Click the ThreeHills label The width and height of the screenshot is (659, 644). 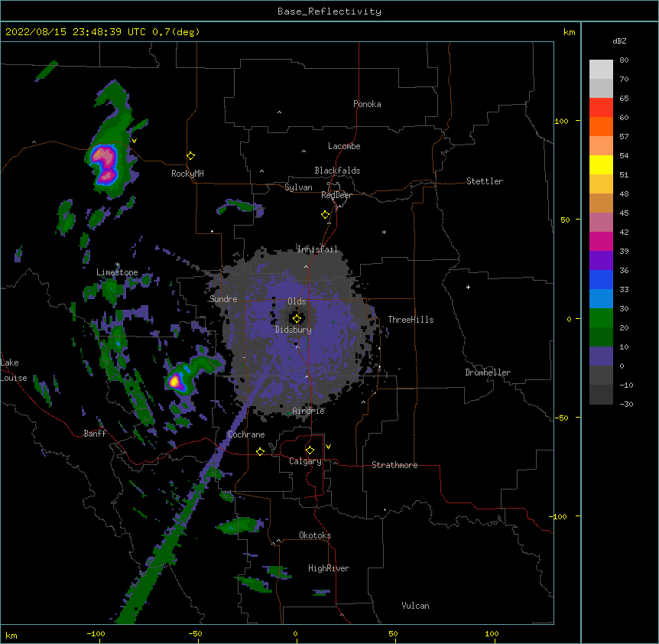411,320
